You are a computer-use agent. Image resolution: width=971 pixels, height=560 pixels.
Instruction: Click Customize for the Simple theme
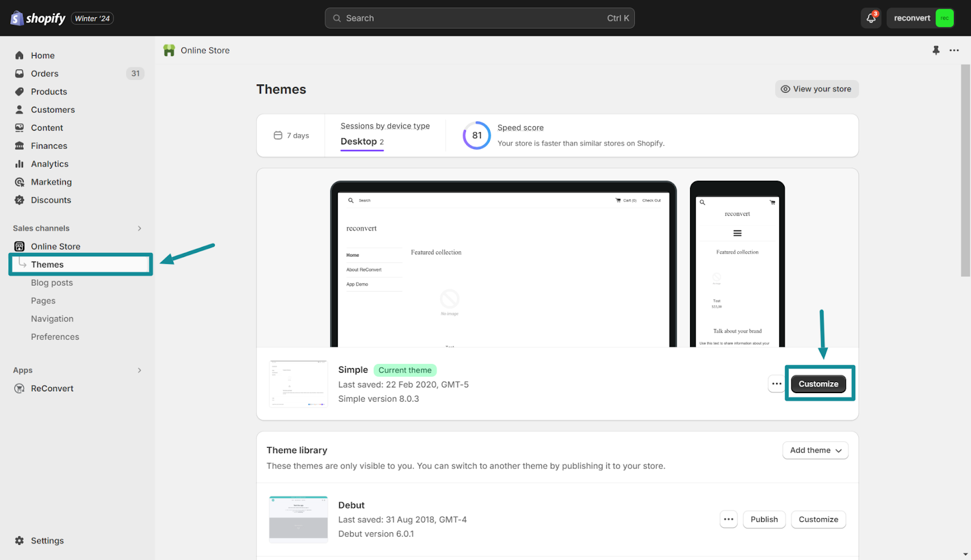click(818, 384)
